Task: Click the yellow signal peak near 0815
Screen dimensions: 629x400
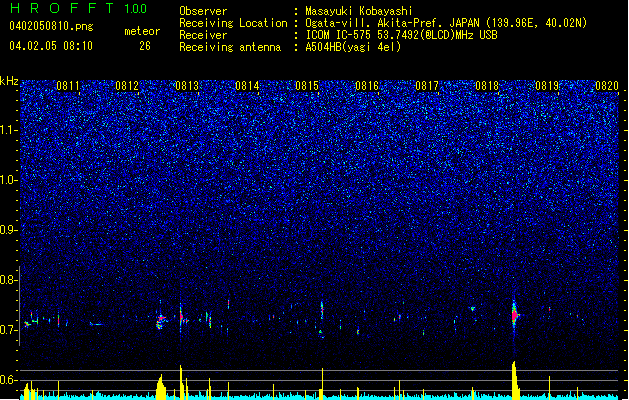Action: tap(322, 384)
